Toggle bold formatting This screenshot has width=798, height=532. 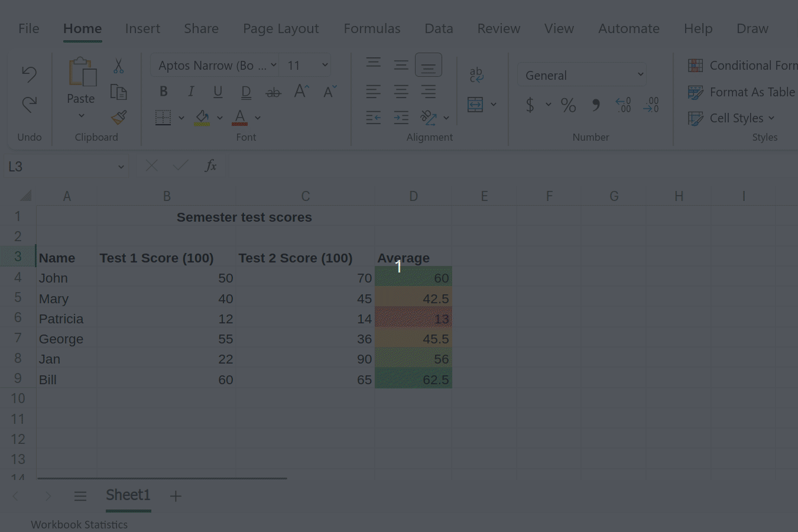(x=163, y=91)
